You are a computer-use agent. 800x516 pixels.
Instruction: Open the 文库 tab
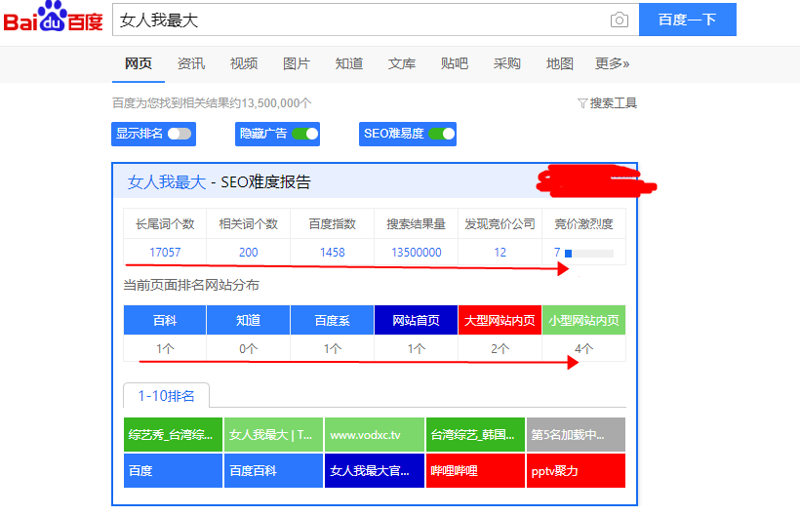[402, 63]
